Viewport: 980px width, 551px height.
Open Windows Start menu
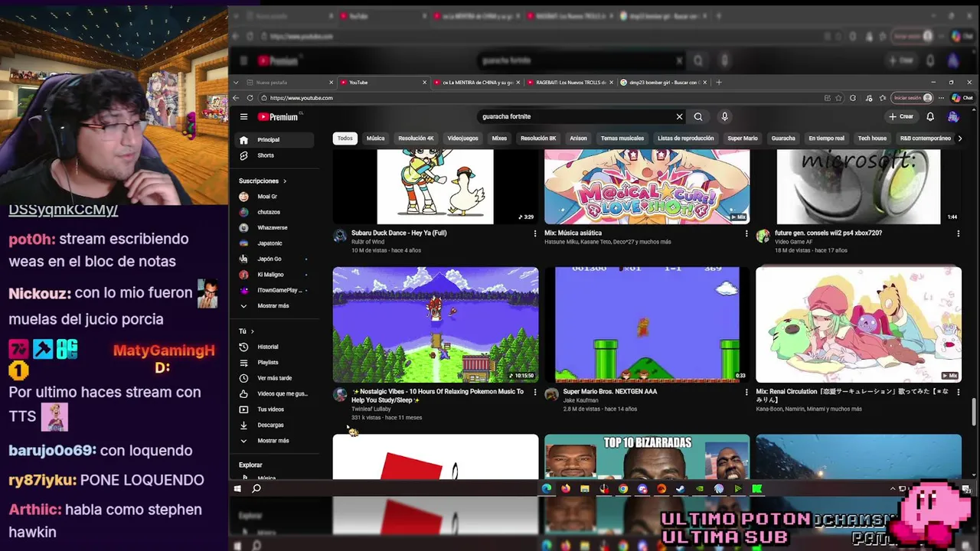(237, 488)
